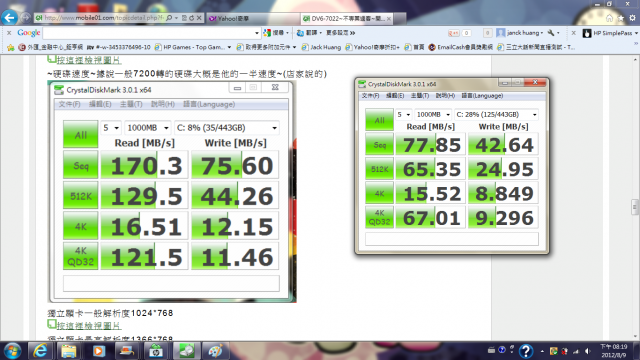Viewport: 640px width, 360px height.
Task: Click the All button beside the 170.3 results
Action: [80, 134]
